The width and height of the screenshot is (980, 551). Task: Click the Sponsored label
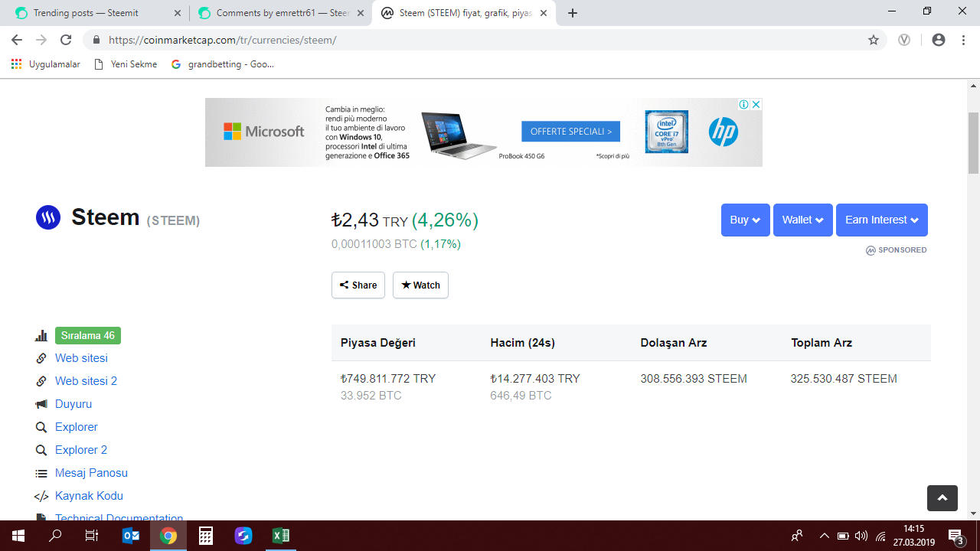coord(897,250)
